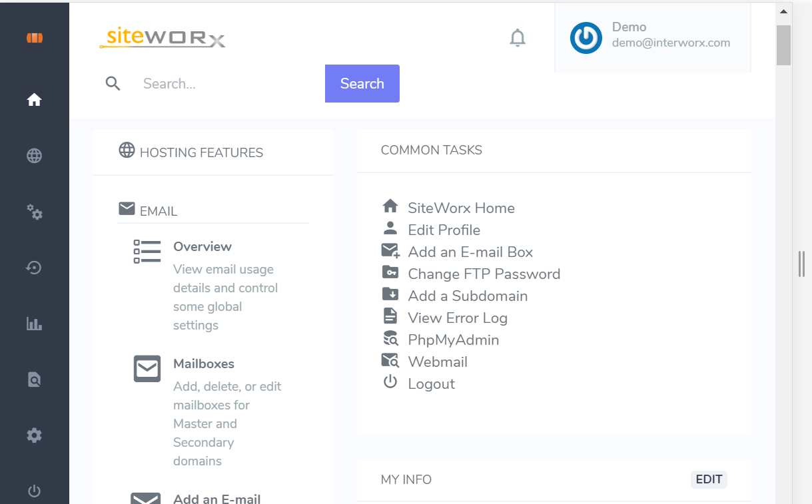Open the PhpMyAdmin link
This screenshot has width=812, height=504.
click(453, 340)
